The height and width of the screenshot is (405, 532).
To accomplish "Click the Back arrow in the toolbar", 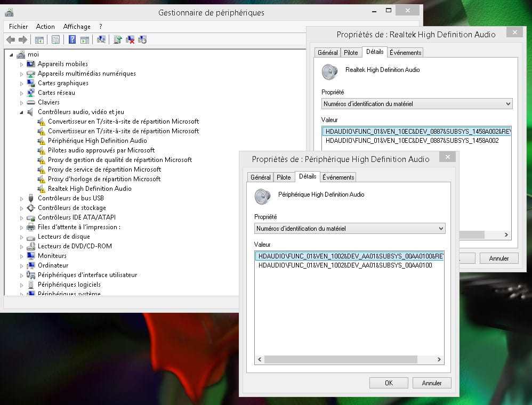I will [x=11, y=40].
